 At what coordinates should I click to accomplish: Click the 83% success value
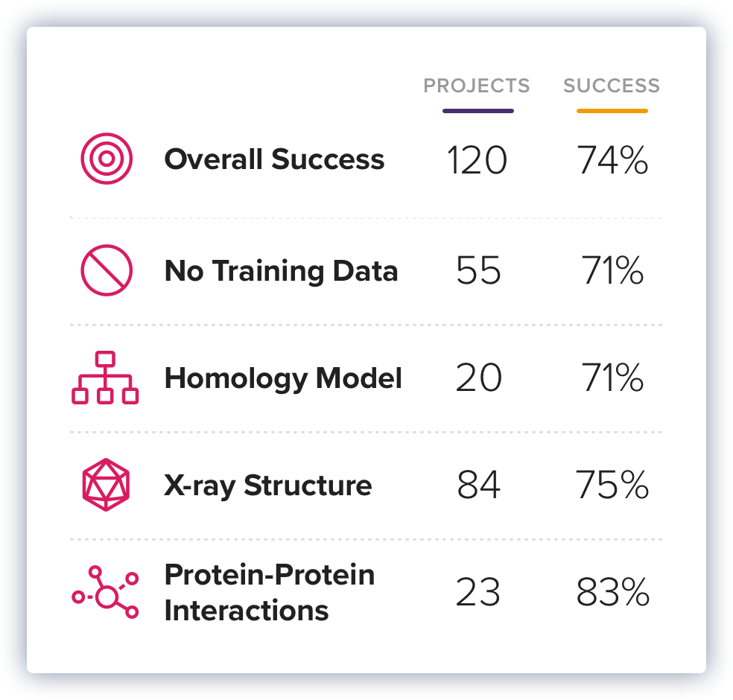click(x=612, y=592)
